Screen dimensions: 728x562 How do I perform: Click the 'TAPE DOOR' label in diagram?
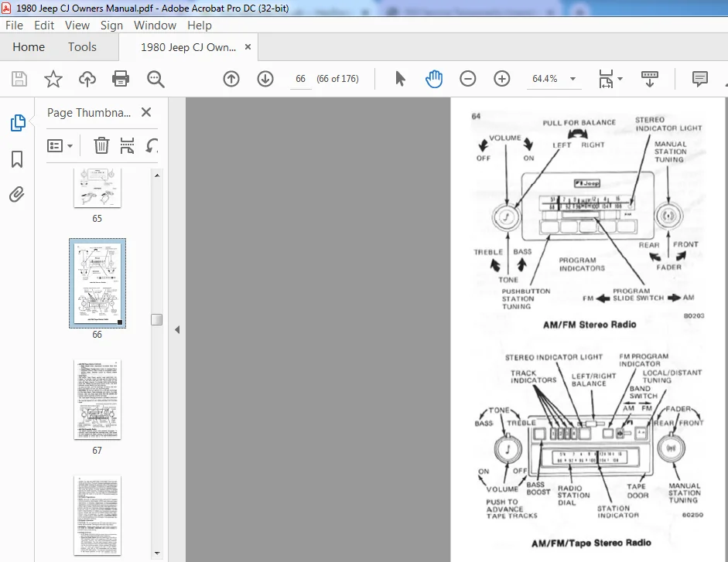pyautogui.click(x=637, y=491)
